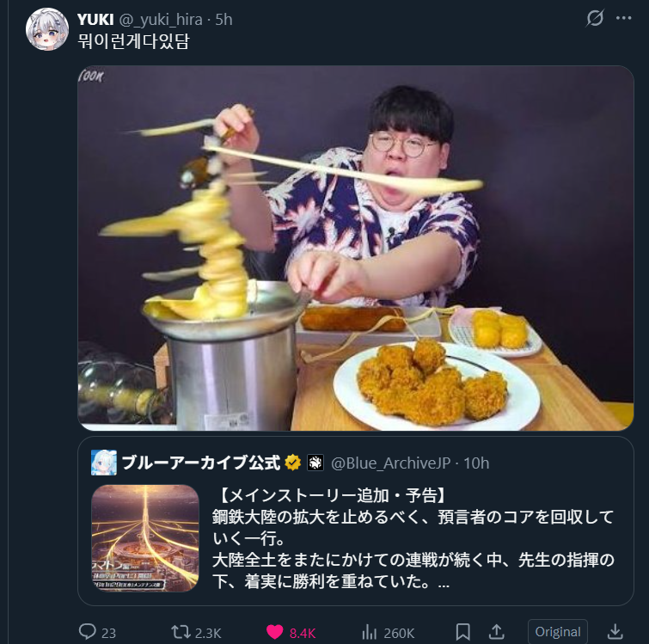Click the download arrow icon
The image size is (649, 644).
coord(615,632)
